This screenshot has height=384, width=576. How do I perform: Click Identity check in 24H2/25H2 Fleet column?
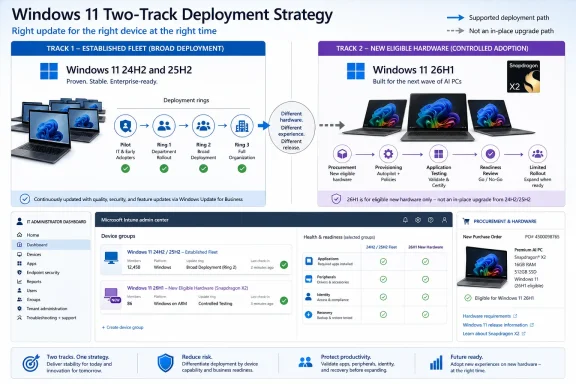coord(383,297)
